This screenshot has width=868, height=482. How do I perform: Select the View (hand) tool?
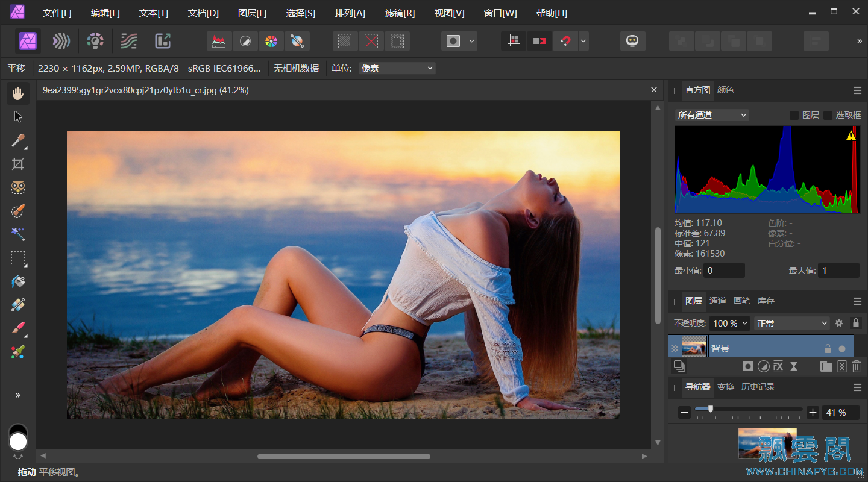18,93
